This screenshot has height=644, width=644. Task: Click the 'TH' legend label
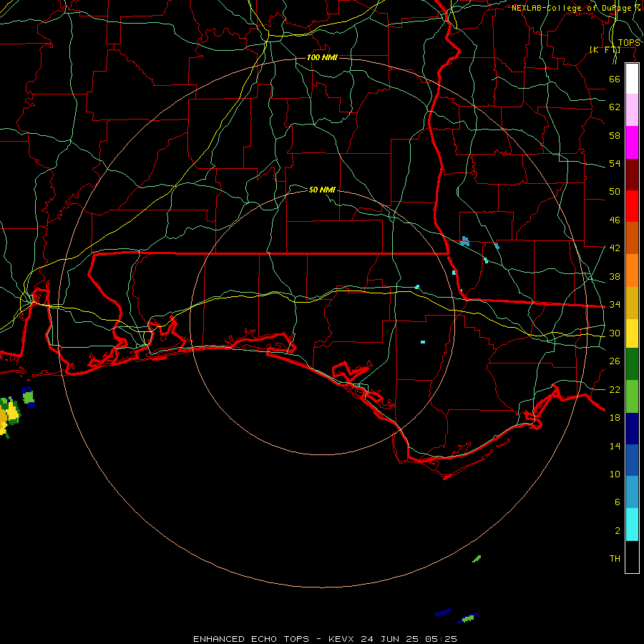615,559
